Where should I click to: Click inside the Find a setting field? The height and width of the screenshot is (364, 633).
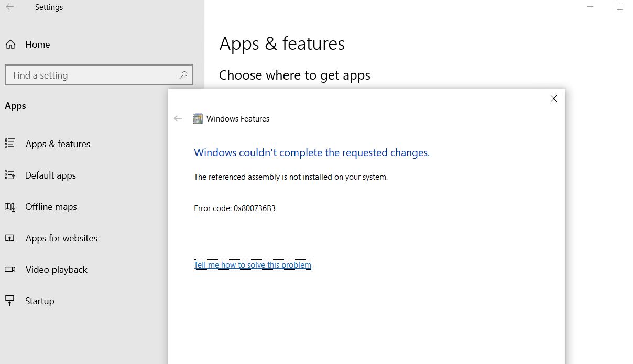click(x=79, y=75)
